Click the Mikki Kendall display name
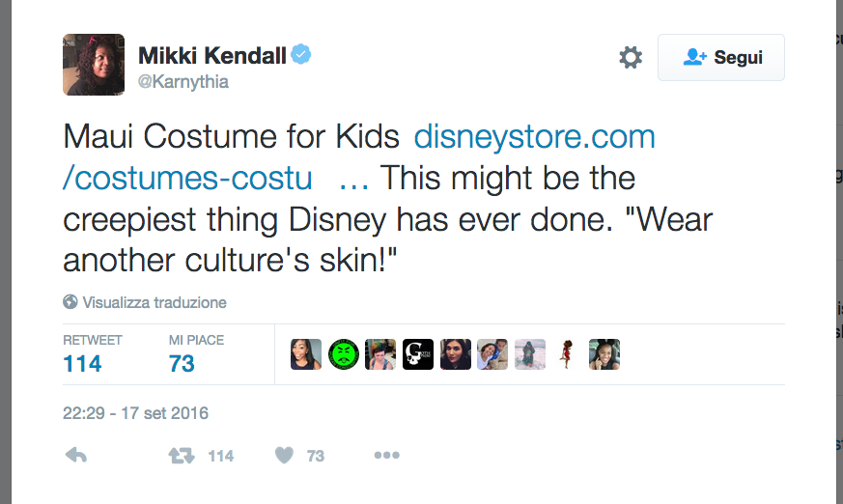Screen dimensions: 843x504 click(x=212, y=55)
